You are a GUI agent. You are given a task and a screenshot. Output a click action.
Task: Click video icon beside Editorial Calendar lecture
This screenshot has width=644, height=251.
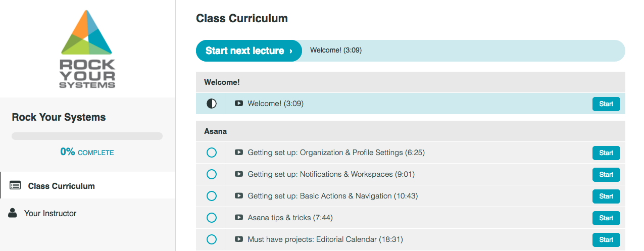pyautogui.click(x=239, y=239)
